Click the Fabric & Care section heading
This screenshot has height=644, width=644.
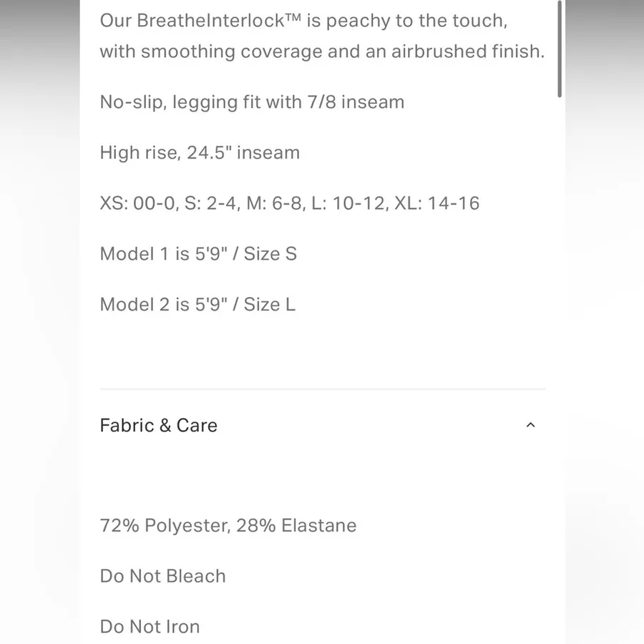tap(159, 425)
